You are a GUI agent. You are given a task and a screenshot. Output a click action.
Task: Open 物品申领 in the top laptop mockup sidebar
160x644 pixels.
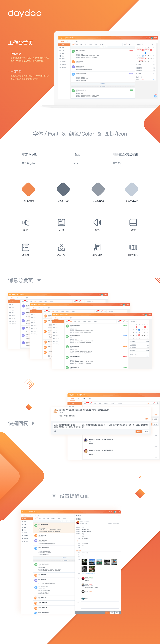pos(64,64)
